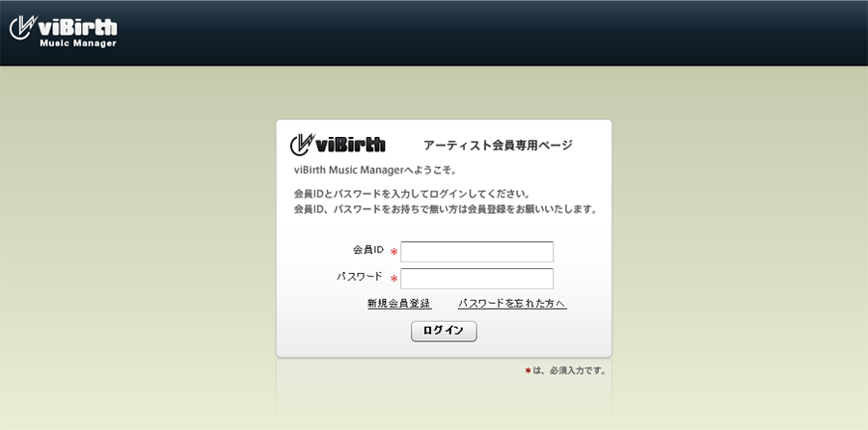Focus the パスワード input field
This screenshot has height=430, width=868.
tap(476, 279)
